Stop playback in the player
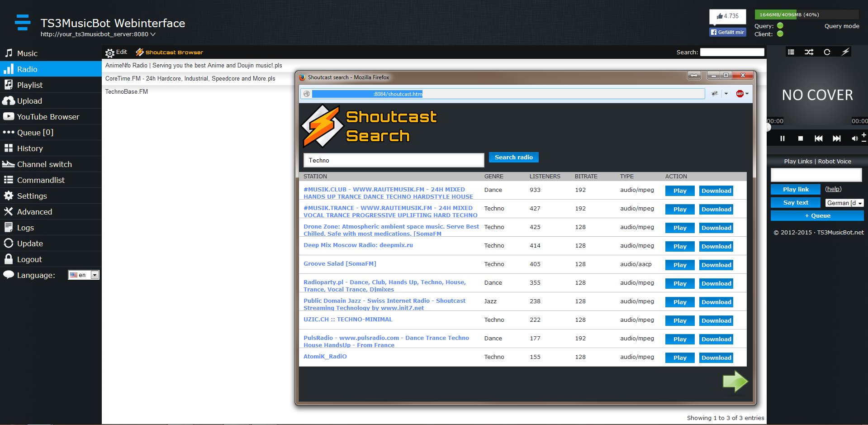This screenshot has height=425, width=868. (801, 138)
